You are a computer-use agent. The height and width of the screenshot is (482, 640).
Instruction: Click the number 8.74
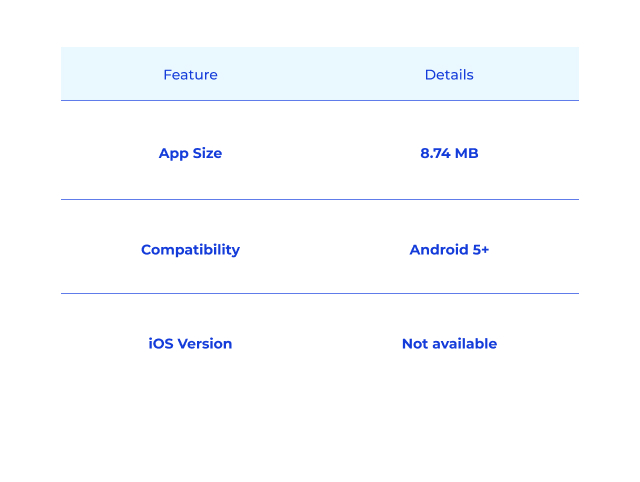coord(435,153)
